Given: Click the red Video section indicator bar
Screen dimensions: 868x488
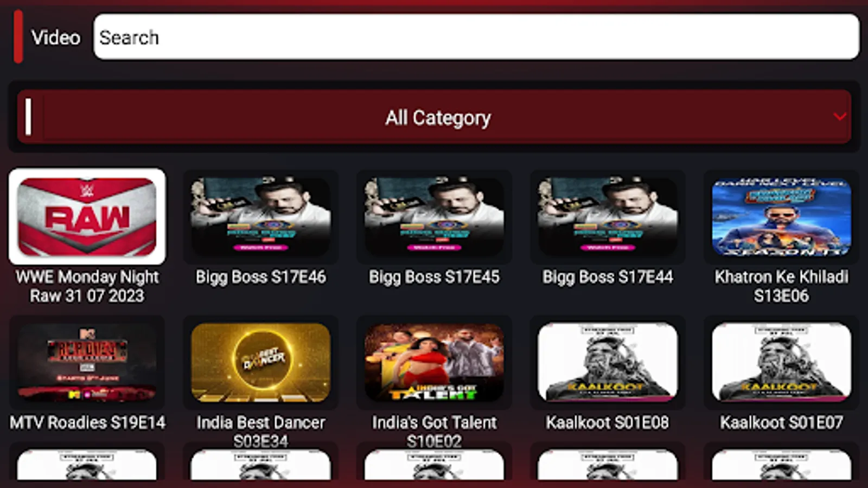Looking at the screenshot, I should pyautogui.click(x=18, y=37).
